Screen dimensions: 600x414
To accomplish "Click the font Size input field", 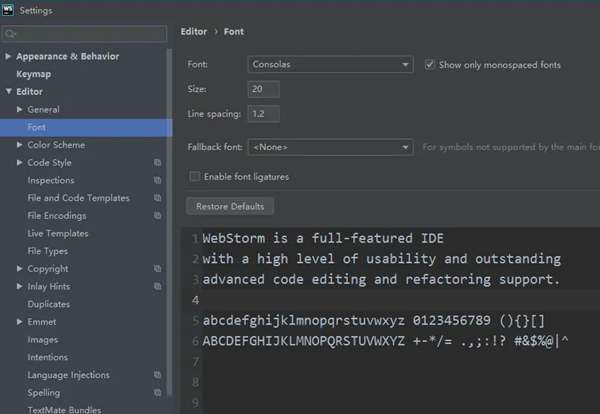I will 263,89.
